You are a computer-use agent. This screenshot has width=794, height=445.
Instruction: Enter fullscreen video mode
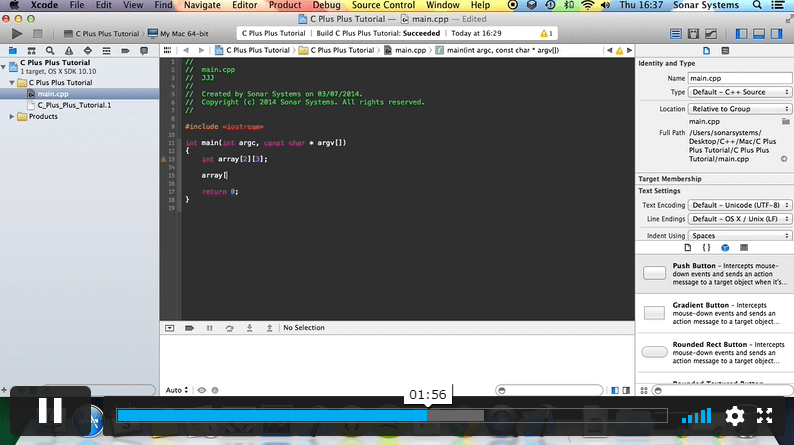coord(765,416)
